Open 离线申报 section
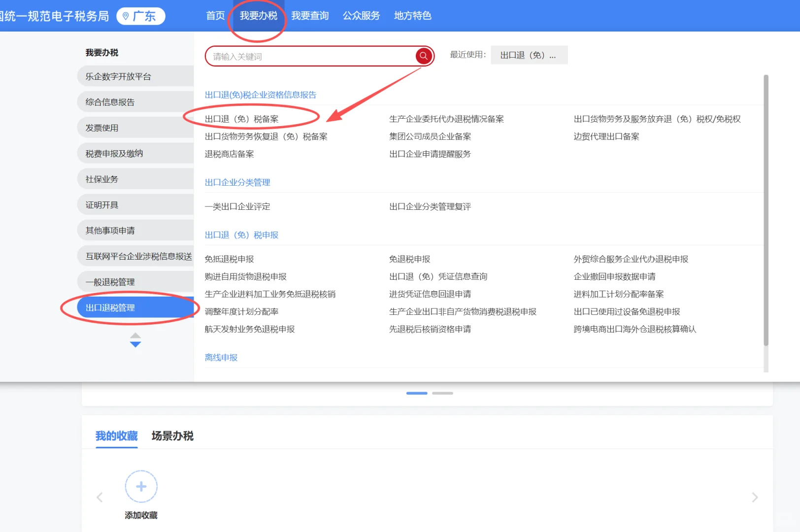This screenshot has width=800, height=532. coord(221,357)
